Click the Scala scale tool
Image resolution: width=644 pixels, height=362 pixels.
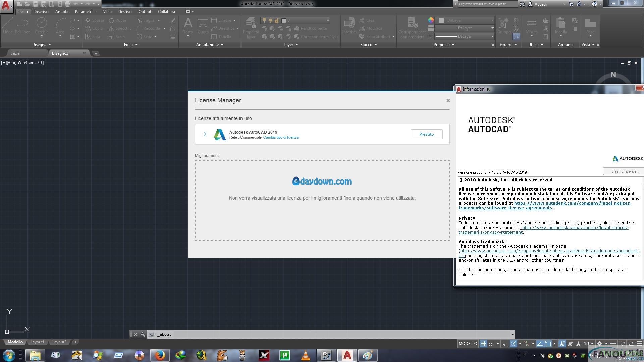point(117,37)
